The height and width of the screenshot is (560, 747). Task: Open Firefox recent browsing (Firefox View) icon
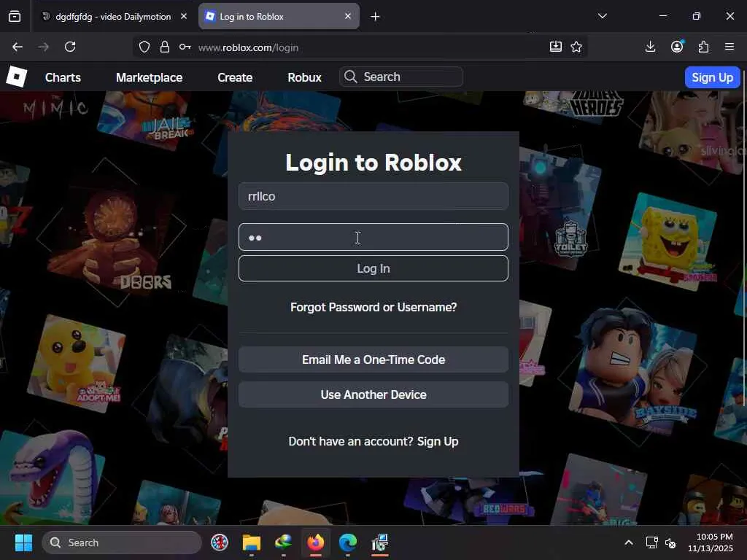(15, 17)
